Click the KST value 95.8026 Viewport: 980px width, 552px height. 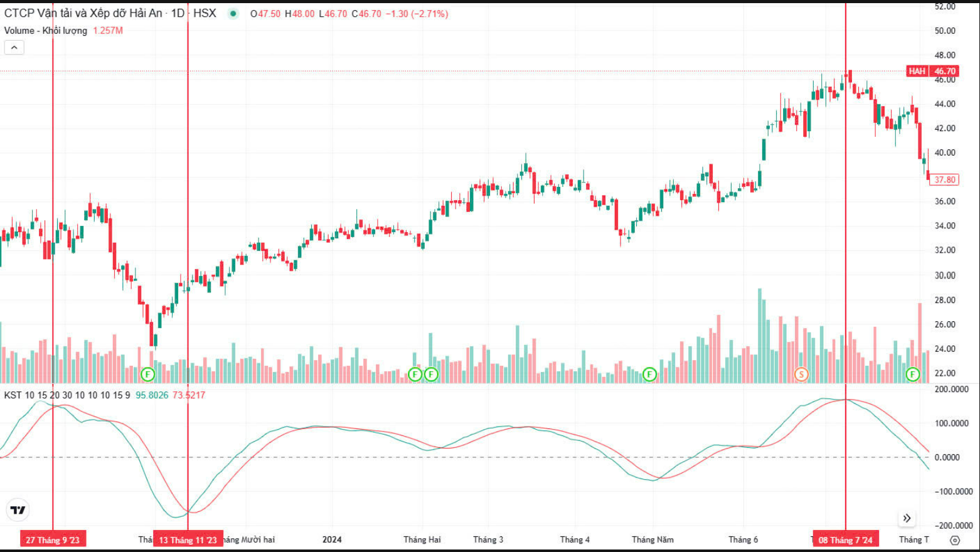(152, 395)
